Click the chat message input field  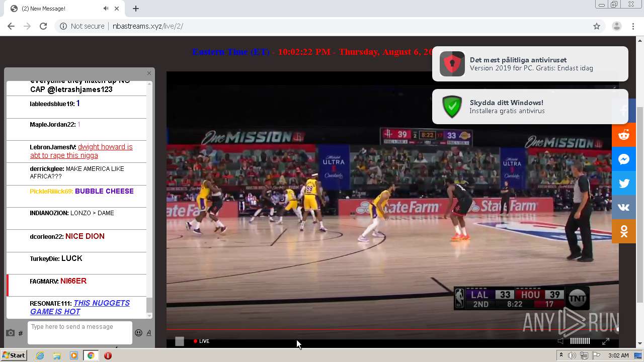(x=80, y=333)
